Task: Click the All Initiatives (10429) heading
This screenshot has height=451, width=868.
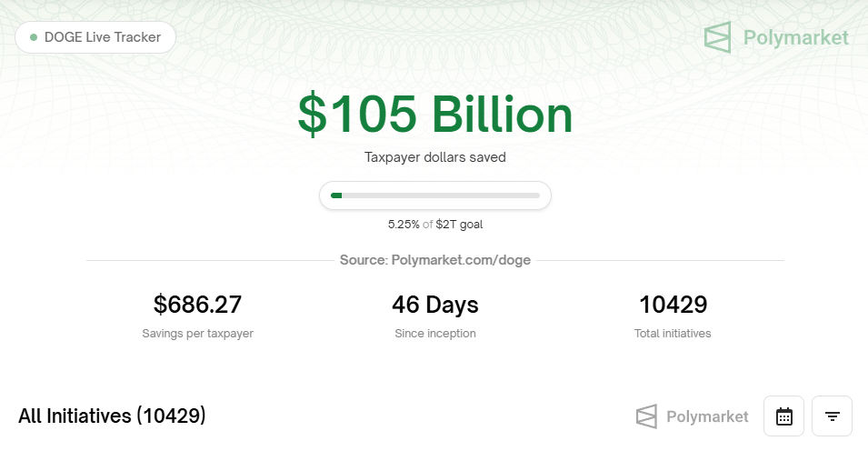Action: click(112, 416)
